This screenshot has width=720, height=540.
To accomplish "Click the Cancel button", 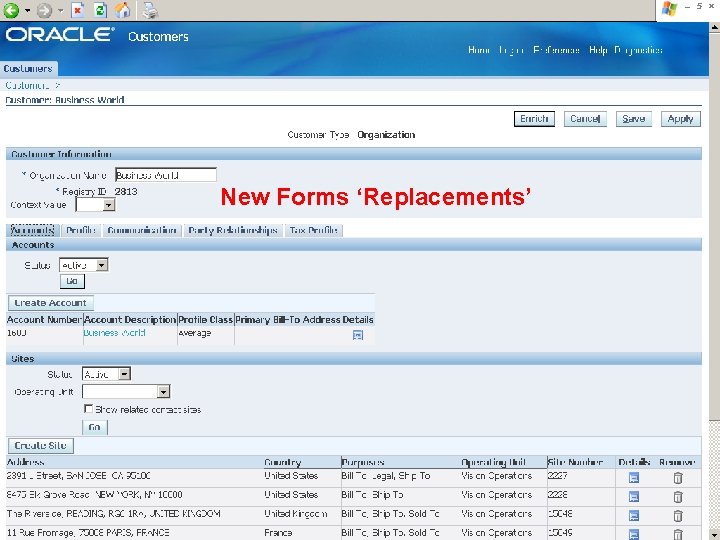I will coord(585,119).
